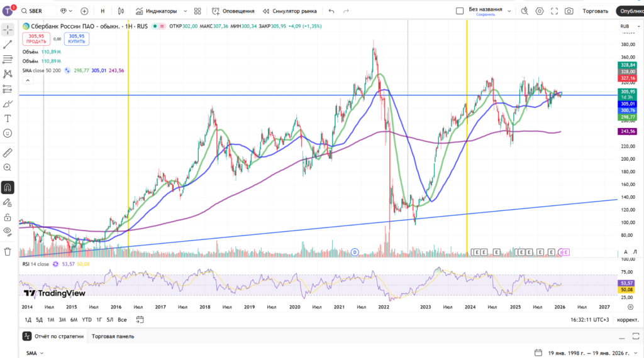Image resolution: width=644 pixels, height=358 pixels.
Task: Click the dividend D marker on timeline
Action: 355,252
